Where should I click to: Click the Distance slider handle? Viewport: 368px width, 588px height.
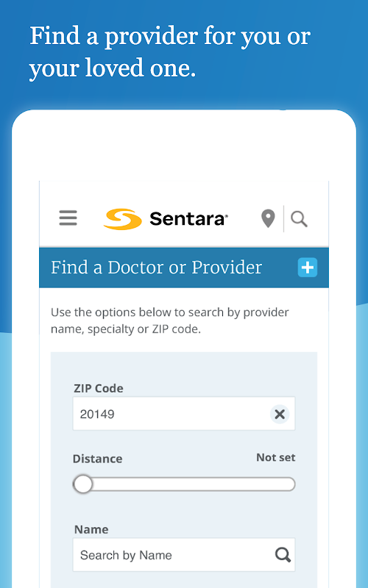coord(83,484)
